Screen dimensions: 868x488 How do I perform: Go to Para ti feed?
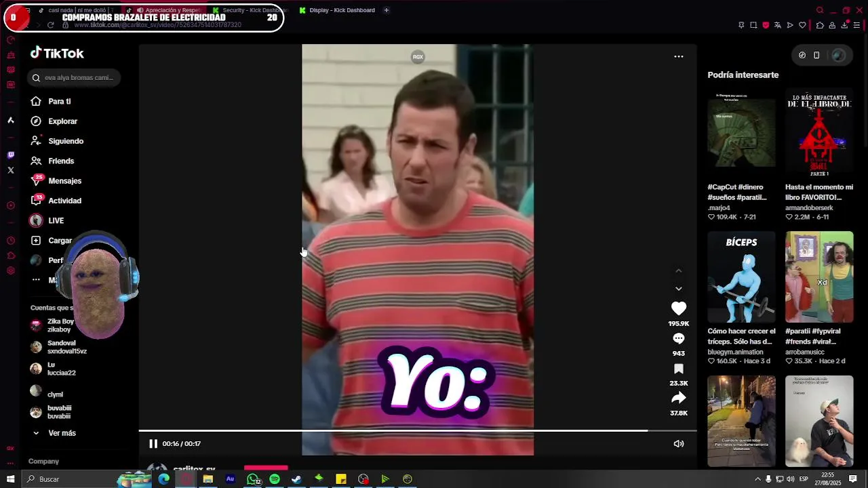coord(51,101)
